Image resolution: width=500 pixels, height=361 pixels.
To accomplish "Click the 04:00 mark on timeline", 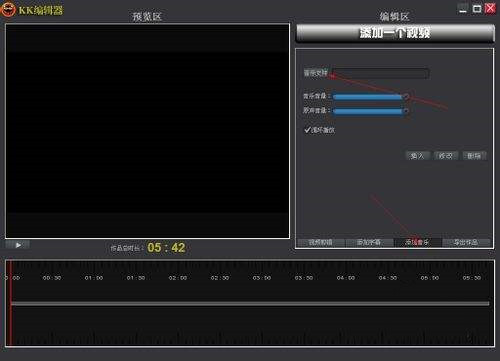I will (x=346, y=278).
